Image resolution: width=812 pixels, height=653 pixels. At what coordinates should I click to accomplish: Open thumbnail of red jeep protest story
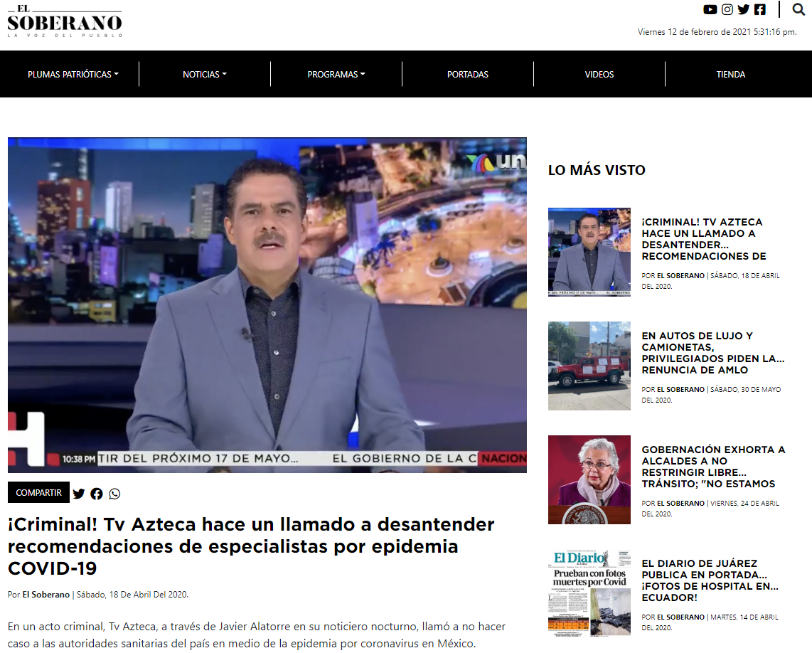pyautogui.click(x=589, y=366)
